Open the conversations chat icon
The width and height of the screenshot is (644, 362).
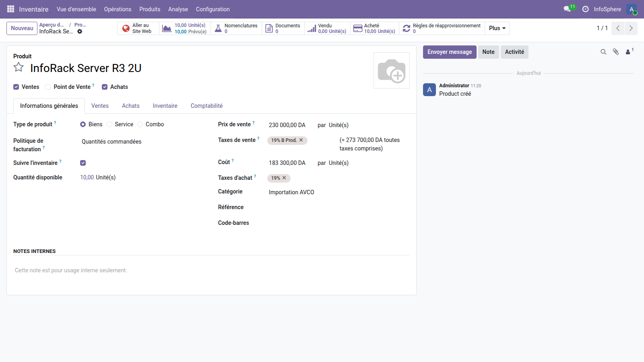tap(568, 9)
